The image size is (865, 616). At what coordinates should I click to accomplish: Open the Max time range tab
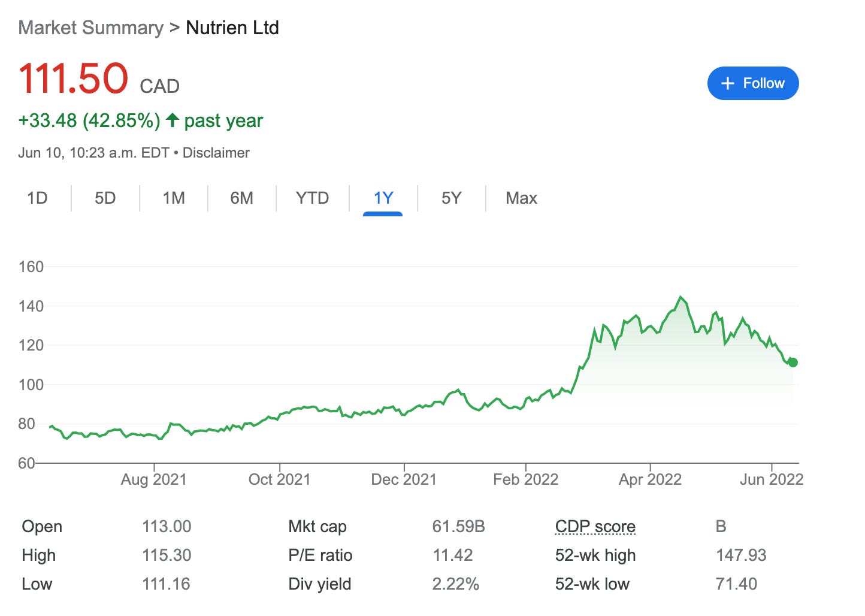pos(521,198)
